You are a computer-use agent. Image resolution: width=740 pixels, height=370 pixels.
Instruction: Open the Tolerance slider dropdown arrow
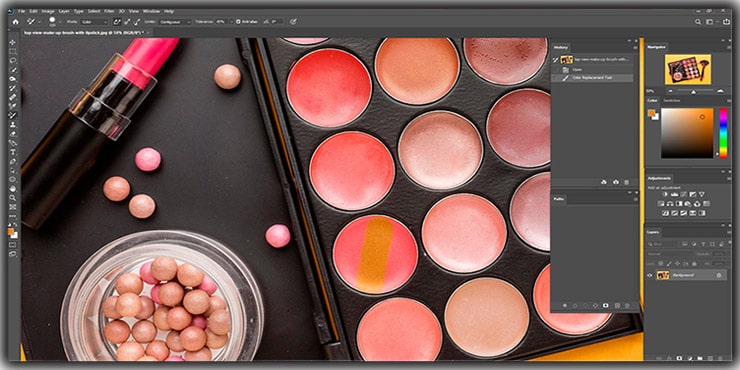click(x=232, y=22)
